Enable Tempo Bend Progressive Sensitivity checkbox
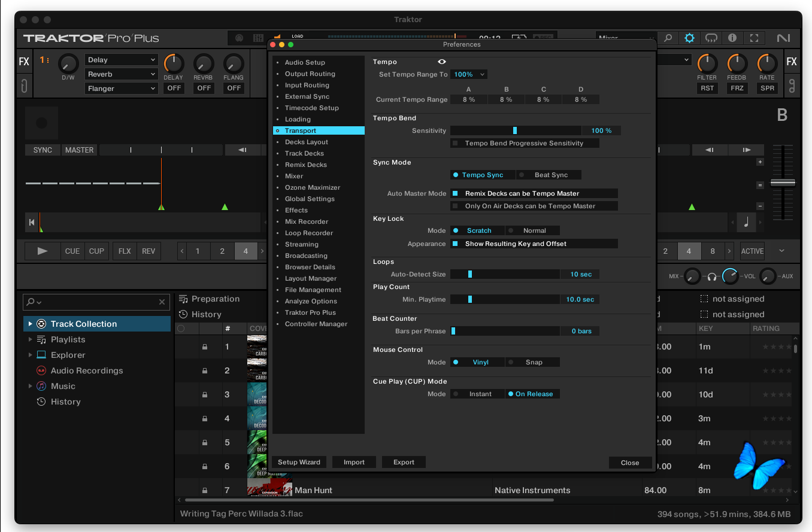 [x=455, y=143]
